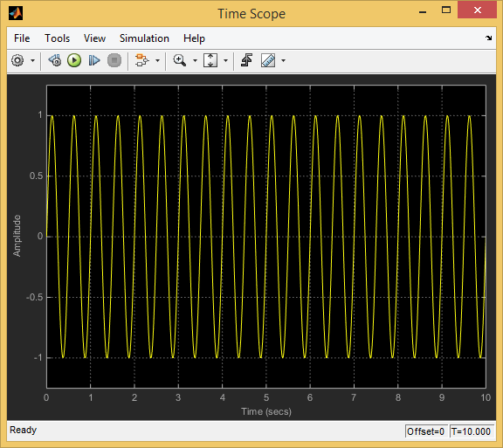This screenshot has height=448, width=503.
Task: Expand the zoom tool dropdown arrow
Action: (195, 60)
